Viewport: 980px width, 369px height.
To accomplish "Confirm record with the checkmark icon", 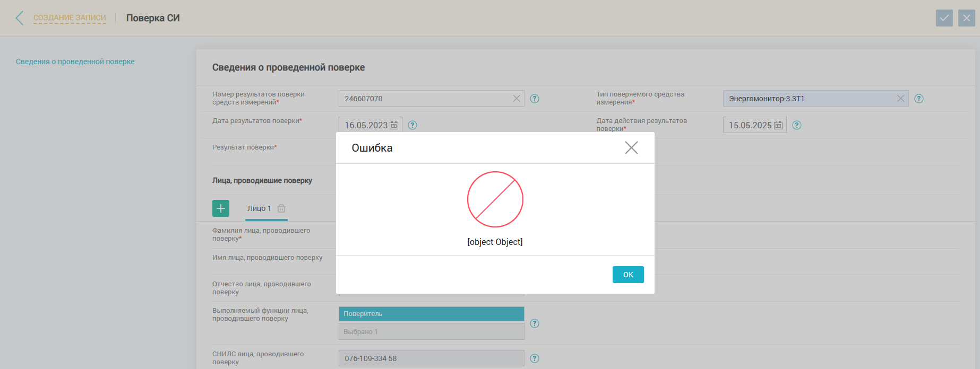I will (x=944, y=18).
